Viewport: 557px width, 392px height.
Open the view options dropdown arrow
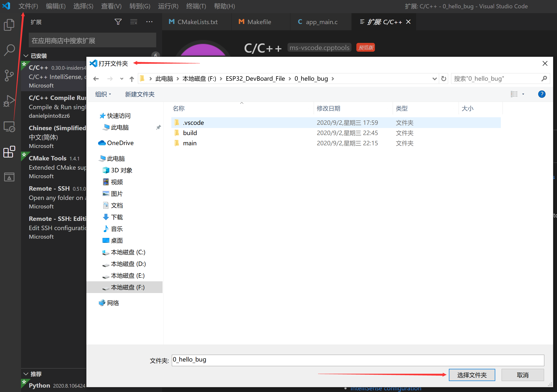click(523, 94)
